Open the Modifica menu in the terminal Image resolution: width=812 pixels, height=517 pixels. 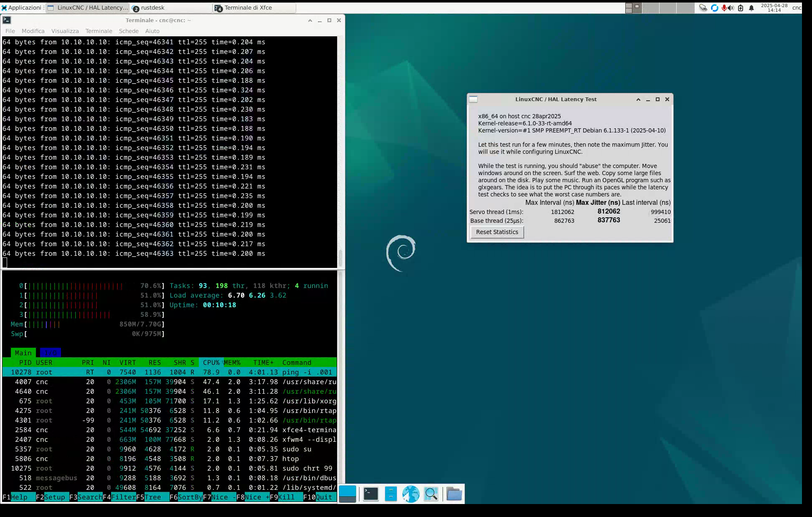pos(33,31)
